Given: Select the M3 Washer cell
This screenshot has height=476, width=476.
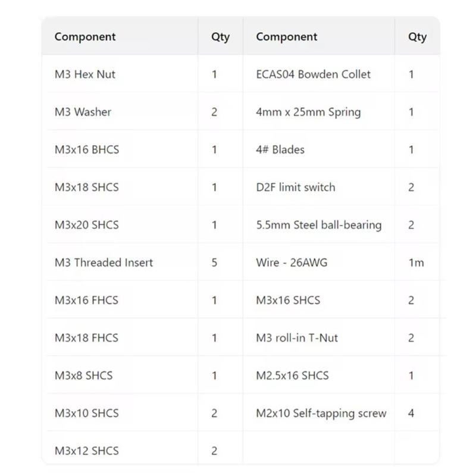Looking at the screenshot, I should point(83,112).
